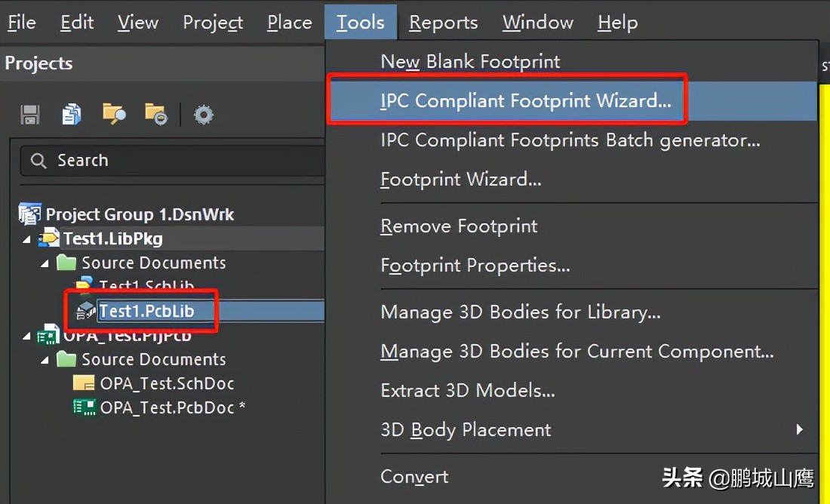Click the Save icon in Projects toolbar
Viewport: 830px width, 504px height.
point(30,115)
